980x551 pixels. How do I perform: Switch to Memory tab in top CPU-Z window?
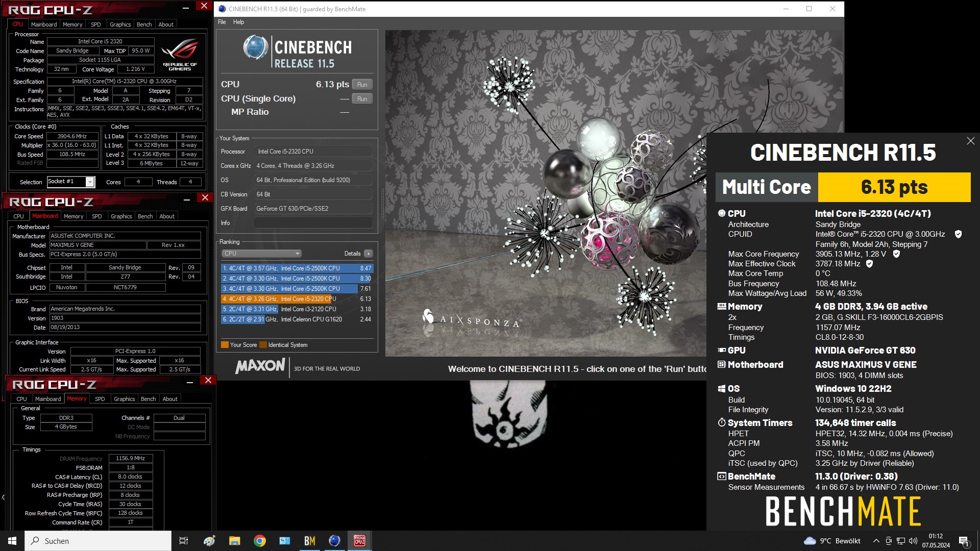(72, 24)
